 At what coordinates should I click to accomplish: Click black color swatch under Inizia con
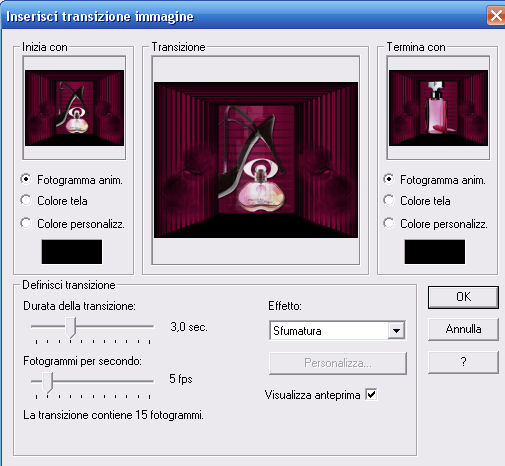pyautogui.click(x=72, y=252)
